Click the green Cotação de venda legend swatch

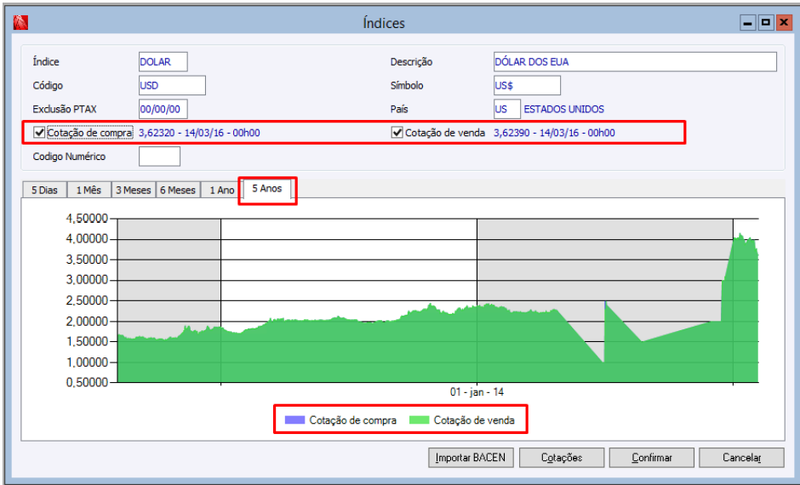coord(419,420)
